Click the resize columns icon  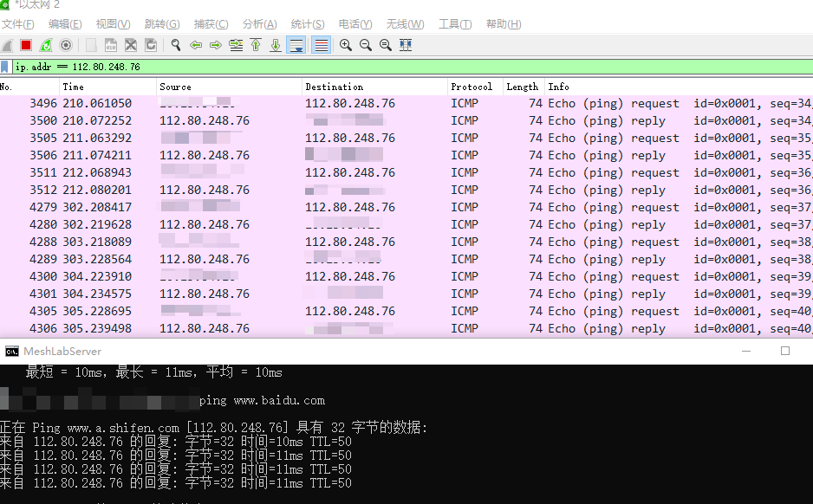point(406,46)
